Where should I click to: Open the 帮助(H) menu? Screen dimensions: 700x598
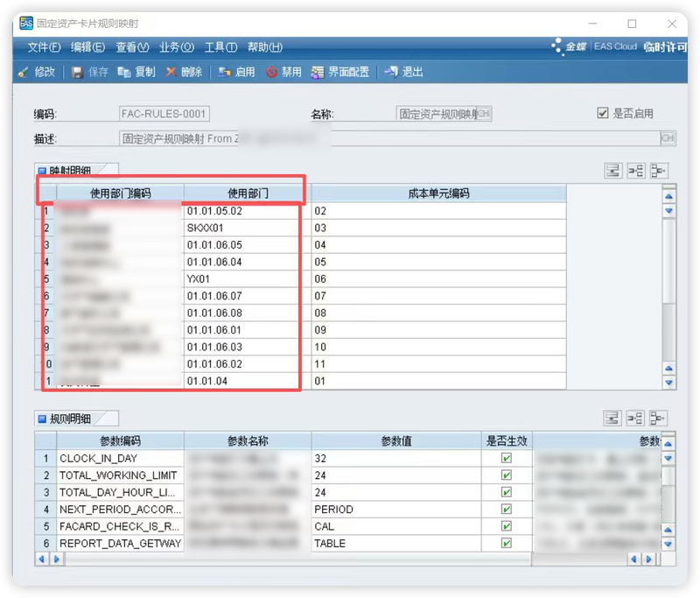(265, 47)
